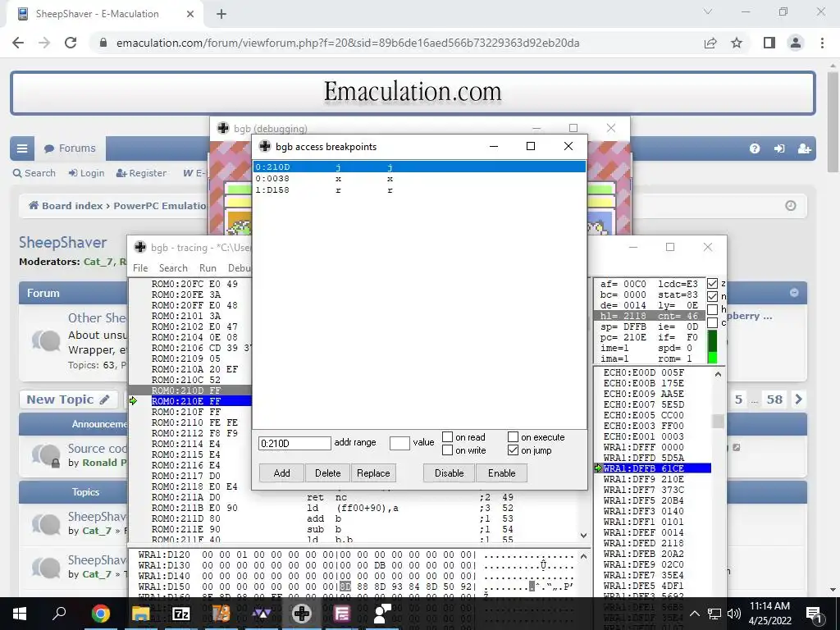Image resolution: width=840 pixels, height=630 pixels.
Task: Click the browser forward arrow
Action: [44, 43]
